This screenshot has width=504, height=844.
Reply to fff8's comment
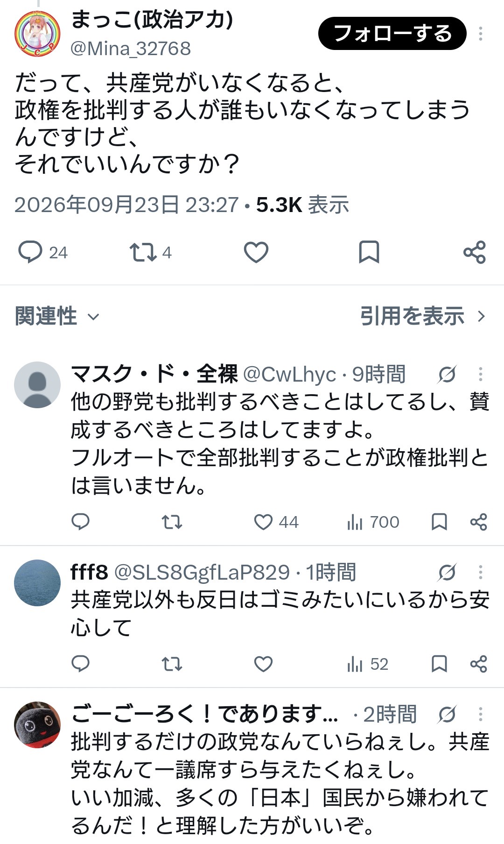(x=80, y=664)
